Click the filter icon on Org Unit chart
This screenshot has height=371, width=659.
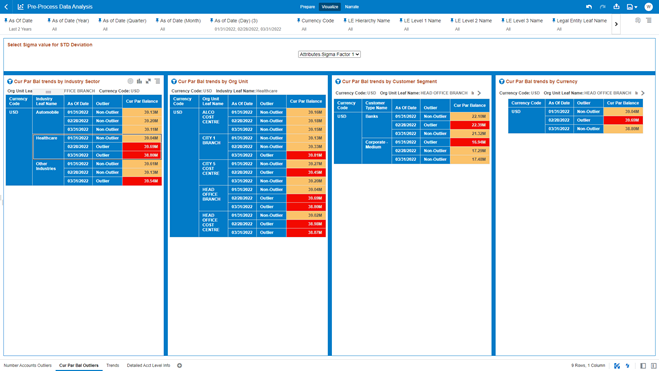pyautogui.click(x=174, y=82)
